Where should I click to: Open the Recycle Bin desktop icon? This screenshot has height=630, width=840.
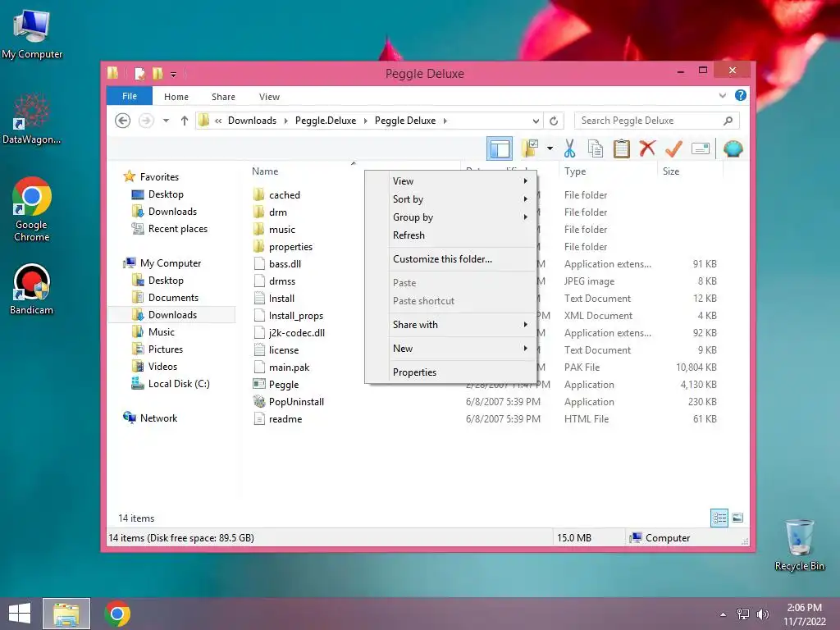[x=799, y=546]
